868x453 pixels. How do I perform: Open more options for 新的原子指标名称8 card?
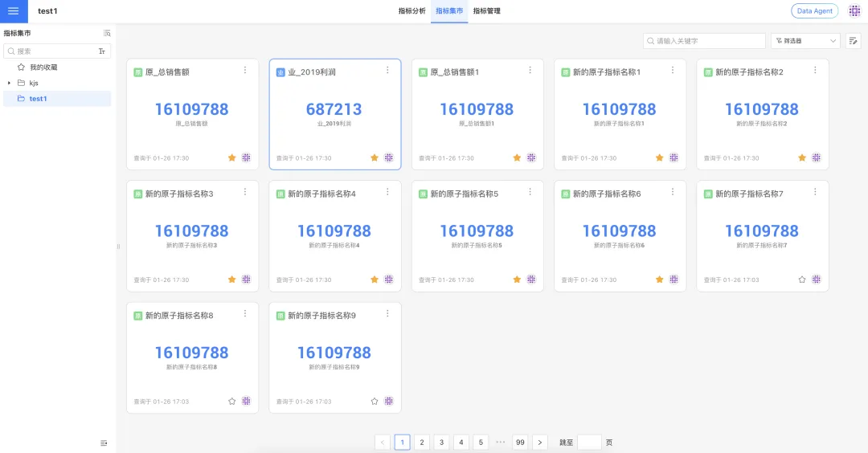[x=245, y=313]
